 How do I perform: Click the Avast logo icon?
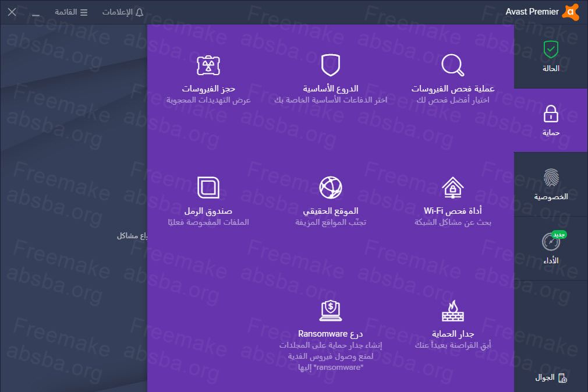[x=571, y=12]
